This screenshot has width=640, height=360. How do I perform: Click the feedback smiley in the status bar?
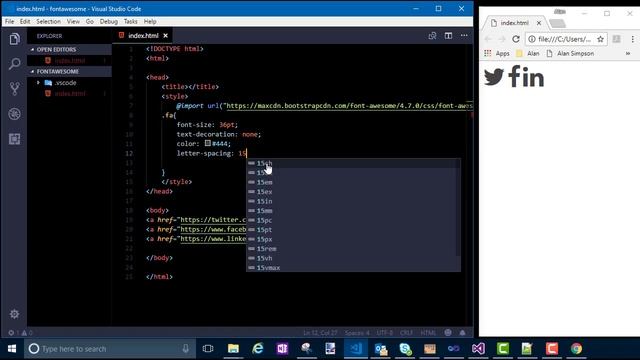(x=448, y=333)
